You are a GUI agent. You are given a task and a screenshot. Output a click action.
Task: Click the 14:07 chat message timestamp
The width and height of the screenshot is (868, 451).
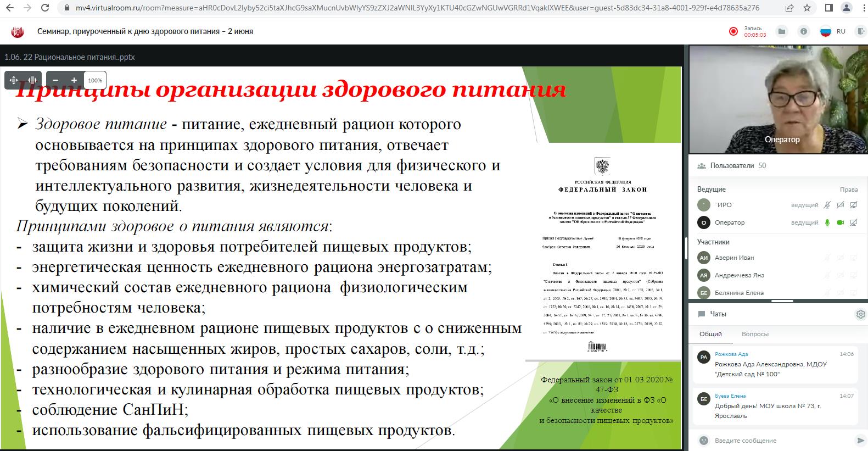pyautogui.click(x=847, y=396)
